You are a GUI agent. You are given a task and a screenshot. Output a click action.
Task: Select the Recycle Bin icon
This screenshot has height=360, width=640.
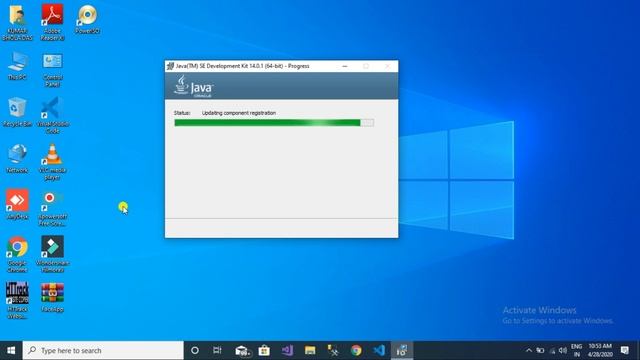(x=17, y=112)
